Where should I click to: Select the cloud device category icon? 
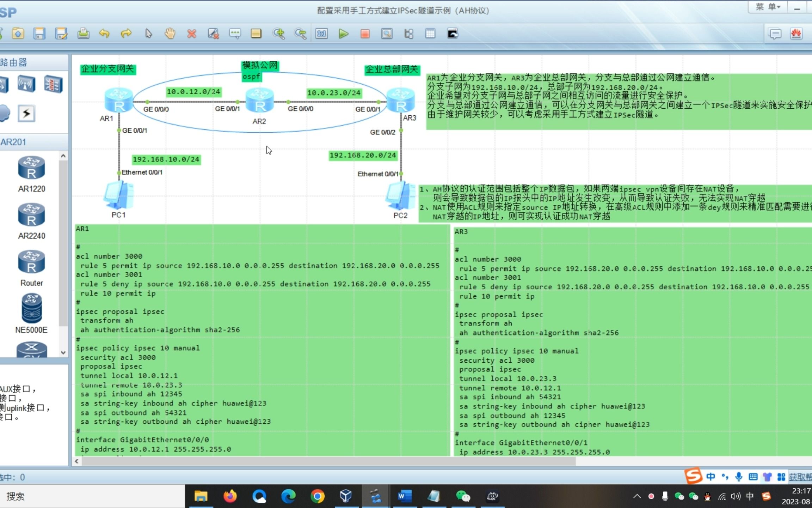tap(4, 114)
